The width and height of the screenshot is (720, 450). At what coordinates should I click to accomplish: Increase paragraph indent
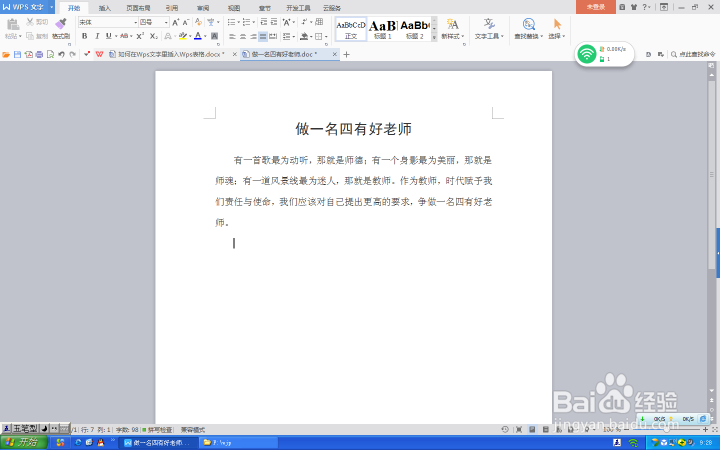274,22
